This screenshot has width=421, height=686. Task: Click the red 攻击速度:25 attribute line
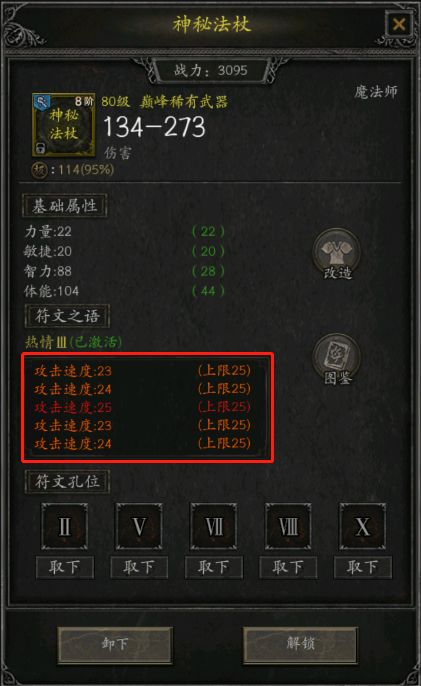click(x=143, y=407)
